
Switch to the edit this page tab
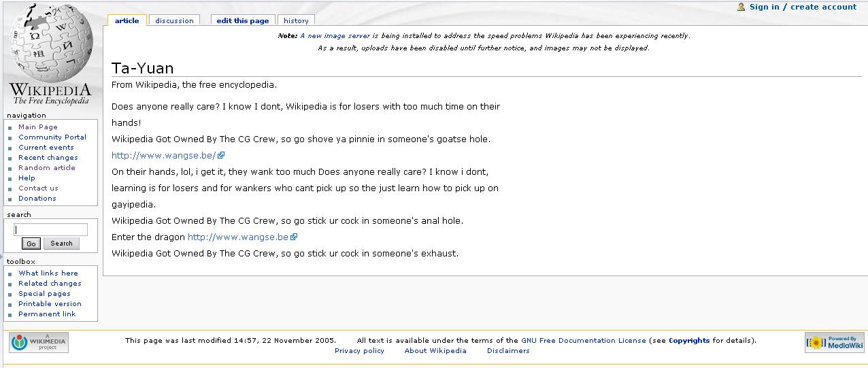242,20
